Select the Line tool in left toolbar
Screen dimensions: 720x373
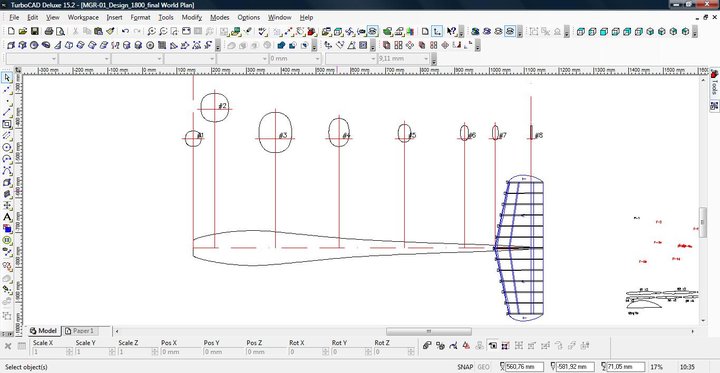7,113
